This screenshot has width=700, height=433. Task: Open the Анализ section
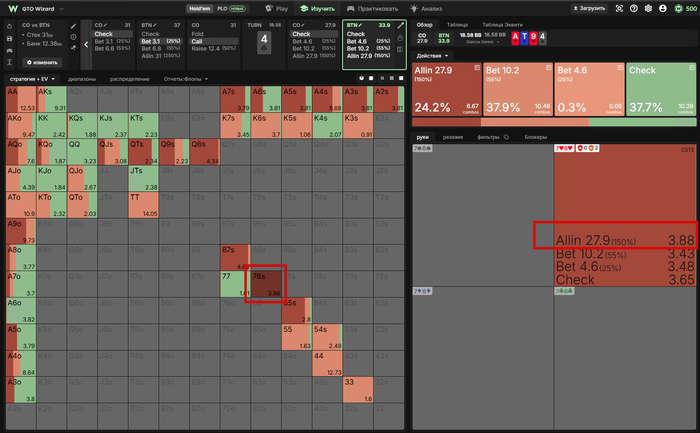click(426, 8)
